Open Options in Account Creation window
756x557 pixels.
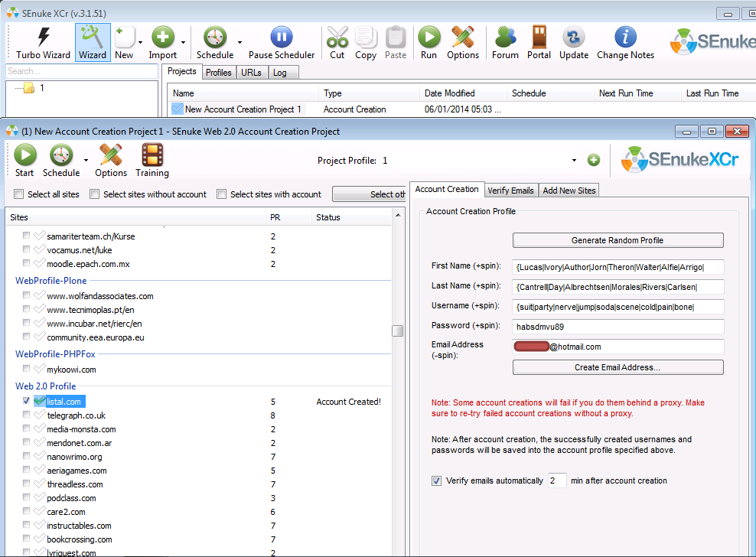(x=111, y=161)
